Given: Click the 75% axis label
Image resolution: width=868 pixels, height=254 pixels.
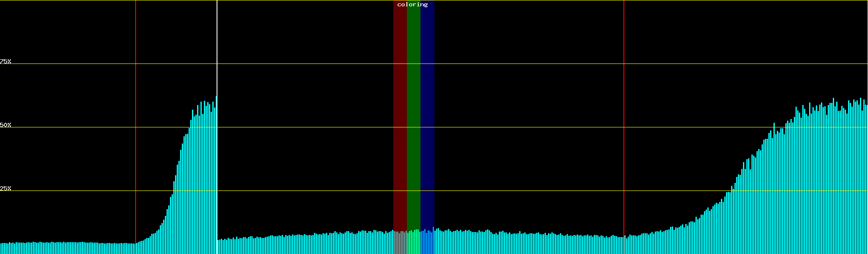Looking at the screenshot, I should click(6, 61).
